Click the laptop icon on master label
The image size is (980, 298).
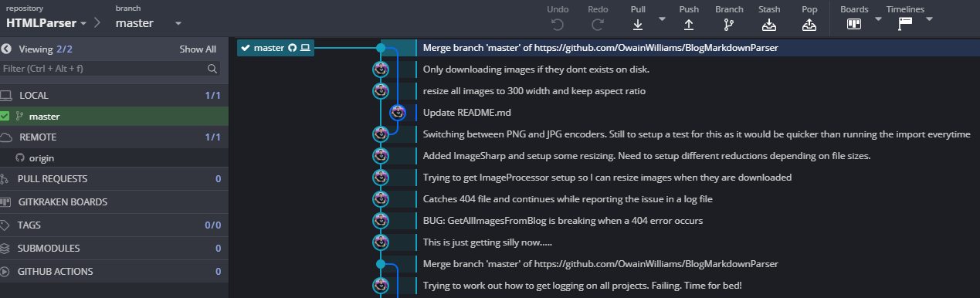pos(305,48)
